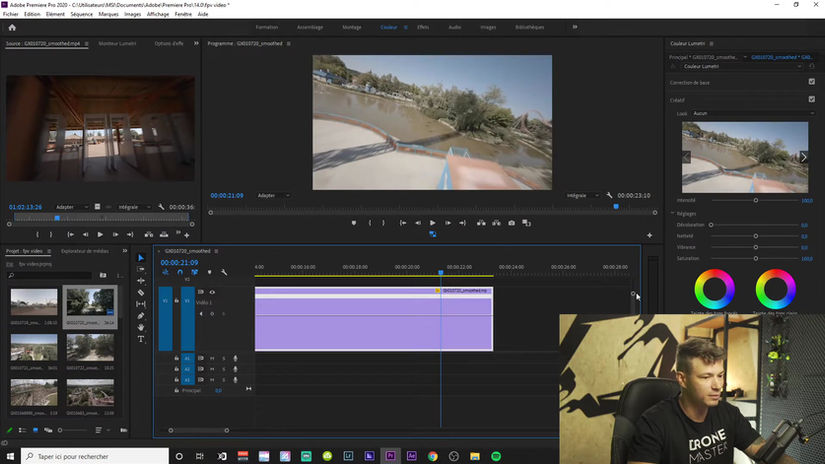Image resolution: width=825 pixels, height=464 pixels.
Task: Open Program monitor Adapter zoom dropdown
Action: point(273,195)
